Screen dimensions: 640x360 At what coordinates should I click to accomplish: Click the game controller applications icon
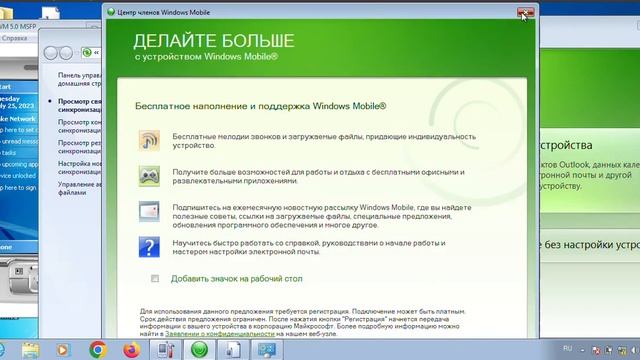click(x=149, y=176)
